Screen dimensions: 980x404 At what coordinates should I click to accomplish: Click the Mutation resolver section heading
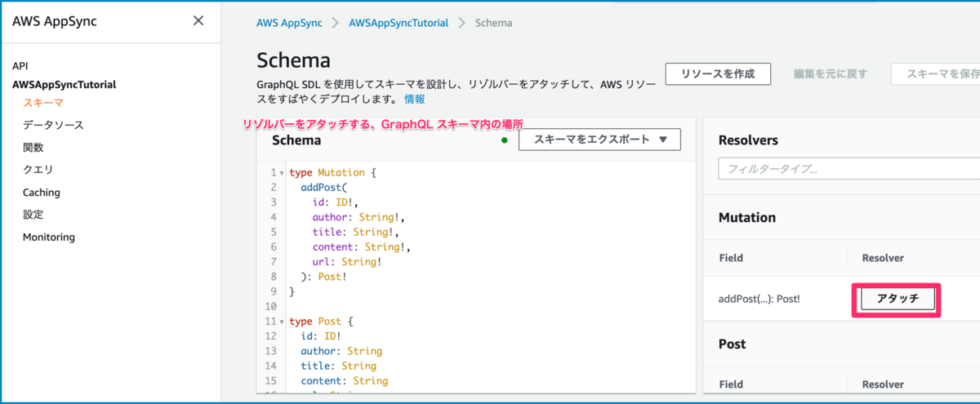click(x=747, y=218)
